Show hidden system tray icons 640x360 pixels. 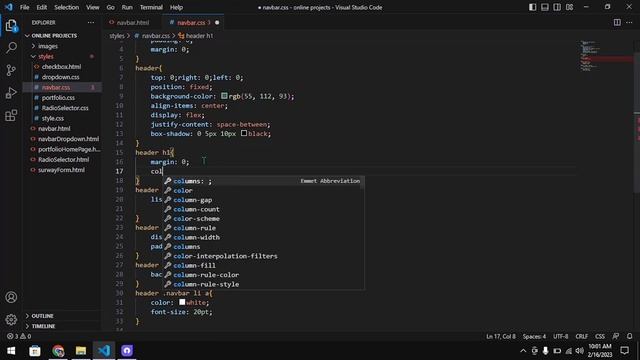coord(523,351)
